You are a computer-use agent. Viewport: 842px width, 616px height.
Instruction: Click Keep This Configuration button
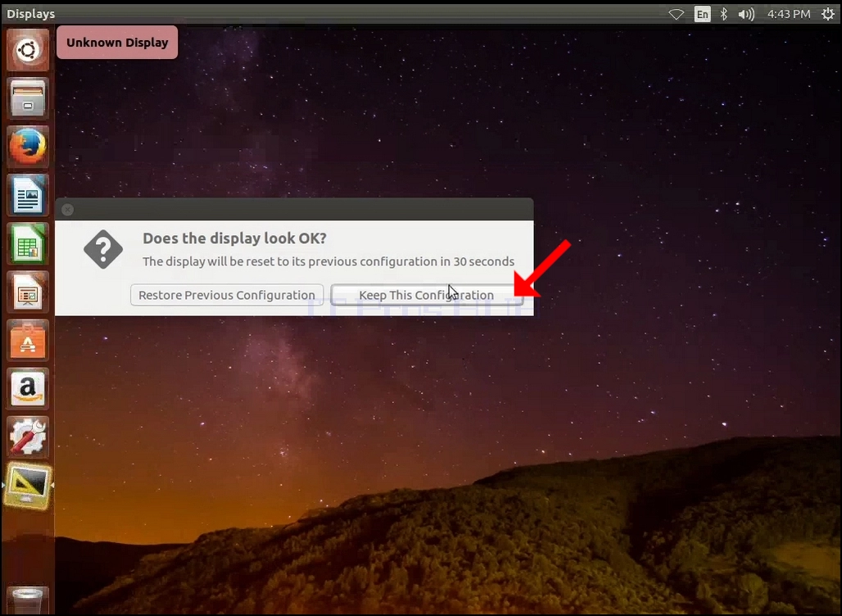point(427,295)
